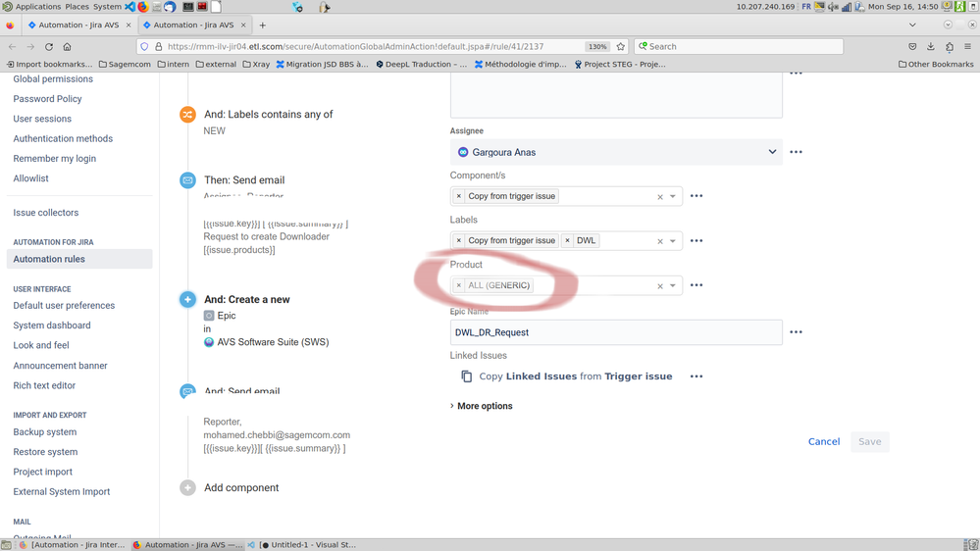Viewport: 980px width, 551px height.
Task: Clear all values in Component/s field
Action: click(660, 197)
